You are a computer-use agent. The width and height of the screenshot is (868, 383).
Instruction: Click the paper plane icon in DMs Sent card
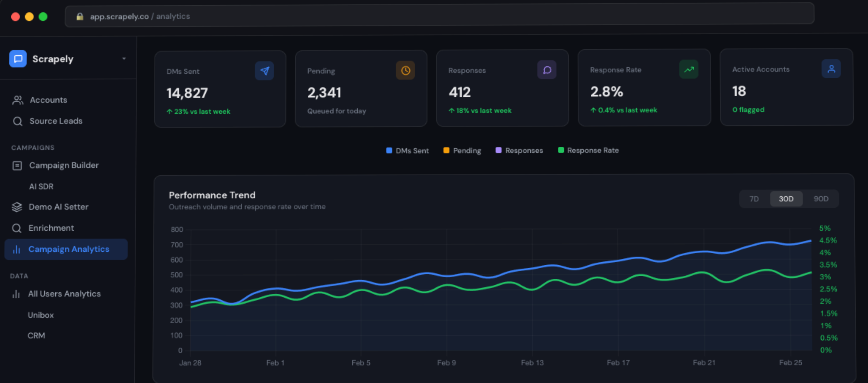[x=264, y=71]
